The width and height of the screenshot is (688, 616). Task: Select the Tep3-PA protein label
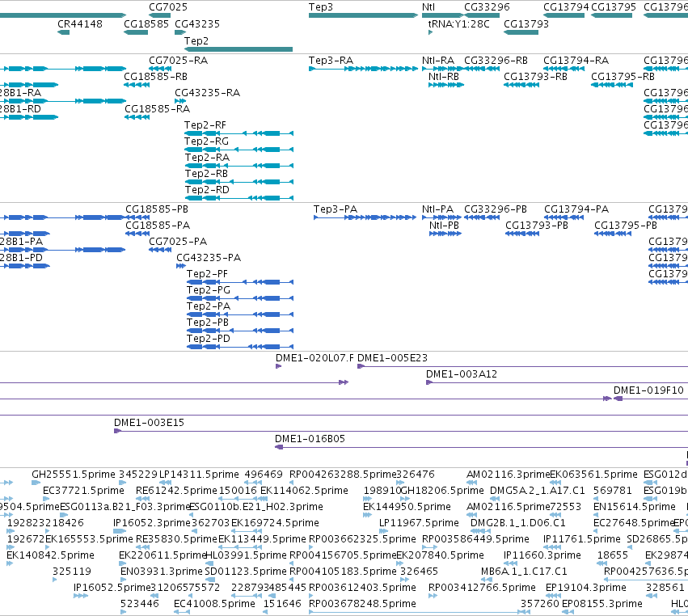(336, 209)
